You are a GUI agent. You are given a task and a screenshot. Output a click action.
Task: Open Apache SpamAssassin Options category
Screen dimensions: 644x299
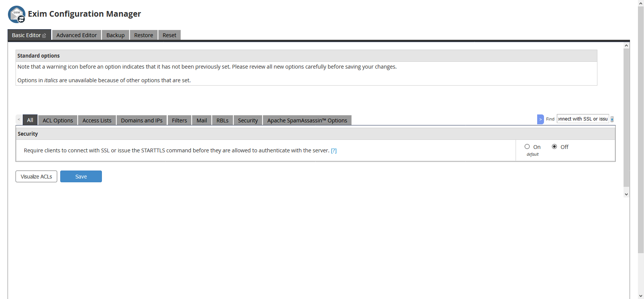pos(307,120)
